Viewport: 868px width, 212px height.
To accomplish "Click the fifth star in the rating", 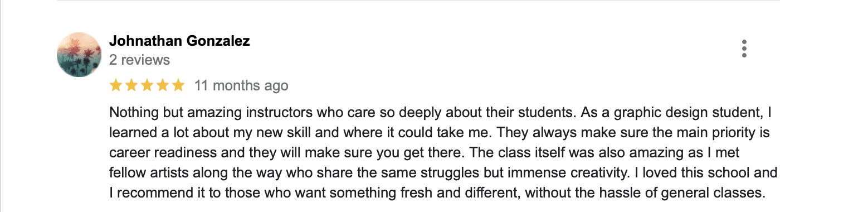I will tap(178, 85).
